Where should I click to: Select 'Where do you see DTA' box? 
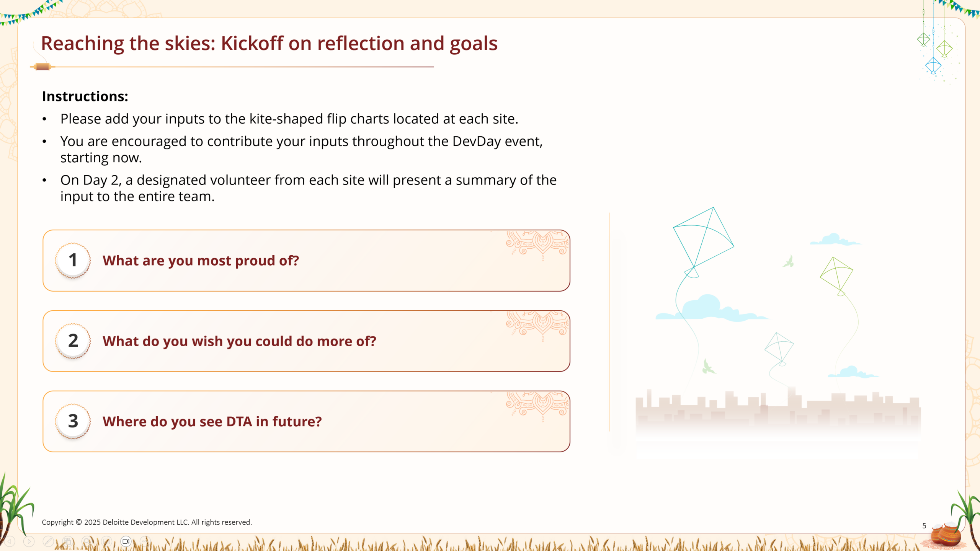306,421
